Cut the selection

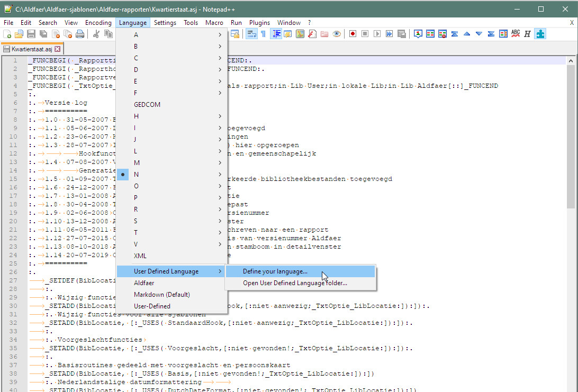click(x=96, y=33)
